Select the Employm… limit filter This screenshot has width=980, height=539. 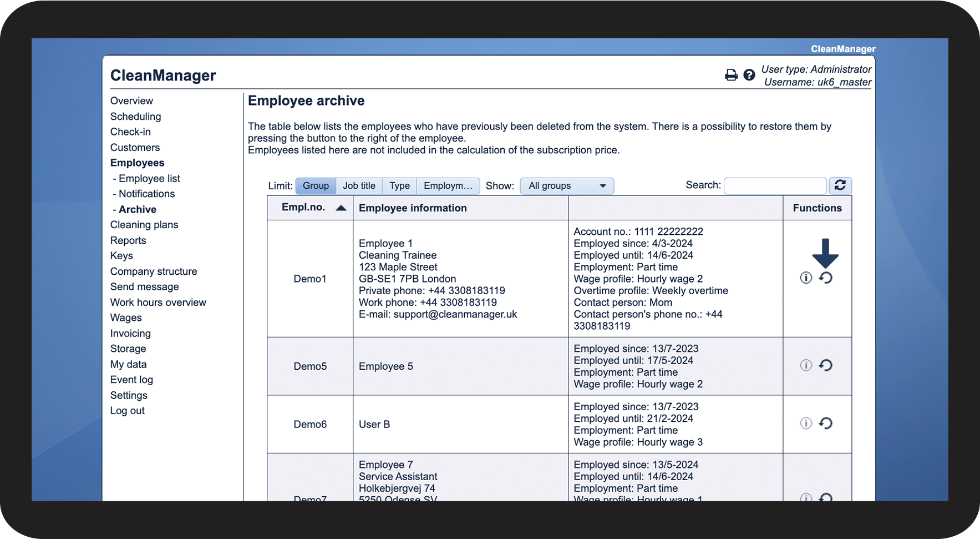tap(448, 186)
